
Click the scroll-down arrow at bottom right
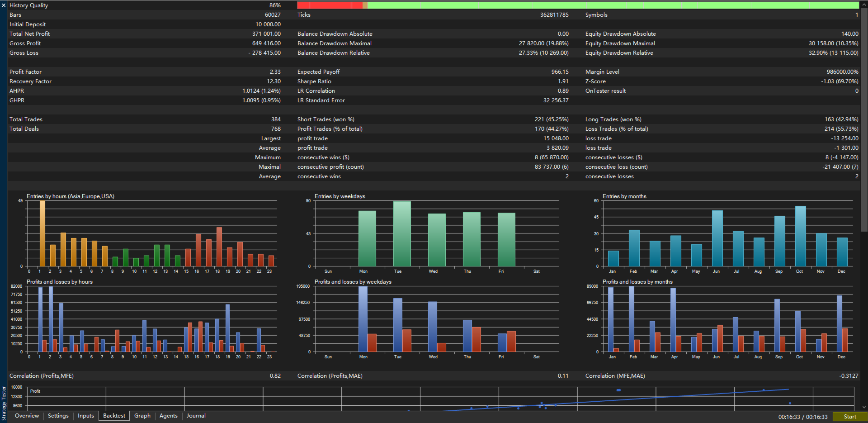point(864,407)
